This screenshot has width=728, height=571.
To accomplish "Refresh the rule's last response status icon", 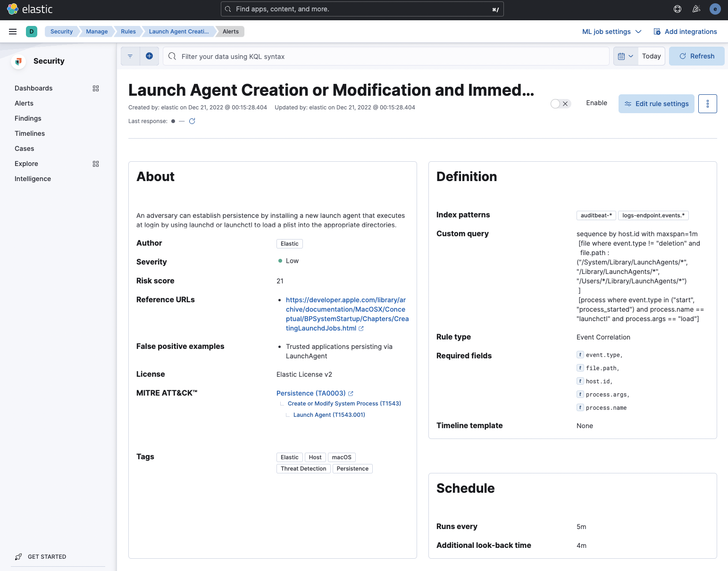I will click(192, 121).
